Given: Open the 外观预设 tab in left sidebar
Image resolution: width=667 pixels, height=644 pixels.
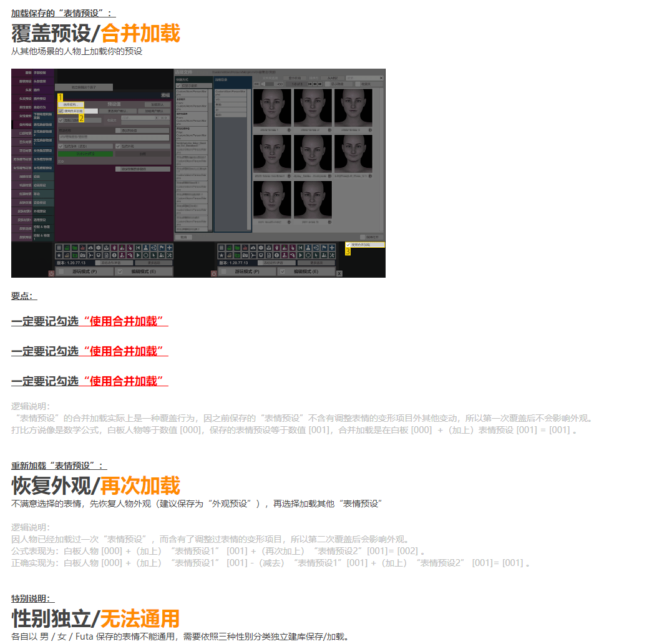Looking at the screenshot, I should coord(44,211).
